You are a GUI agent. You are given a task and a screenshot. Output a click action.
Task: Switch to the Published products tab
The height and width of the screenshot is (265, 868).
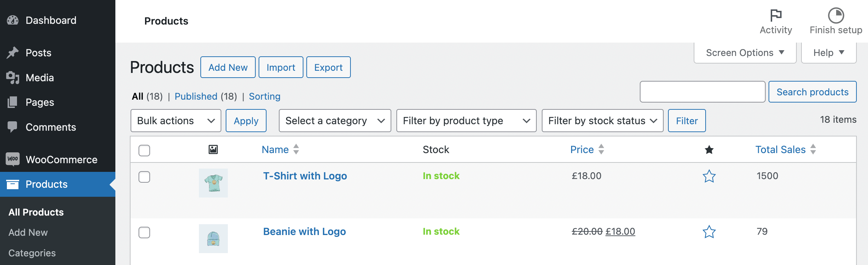pos(196,96)
